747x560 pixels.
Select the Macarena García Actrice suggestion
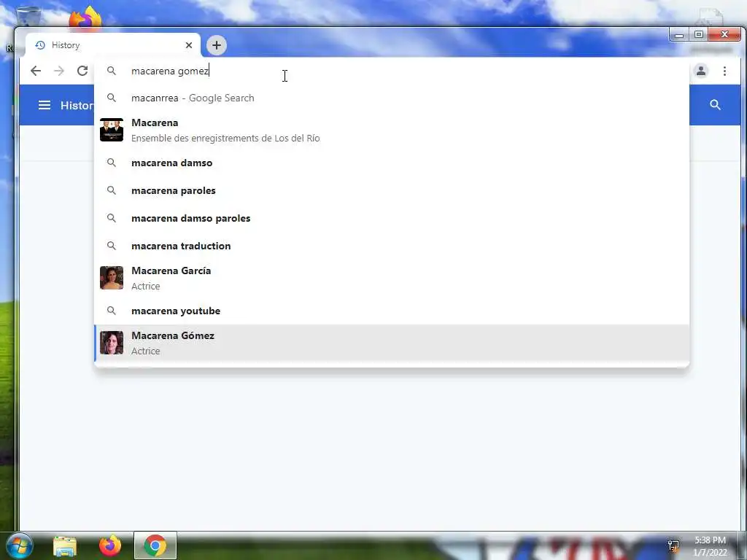pyautogui.click(x=392, y=278)
